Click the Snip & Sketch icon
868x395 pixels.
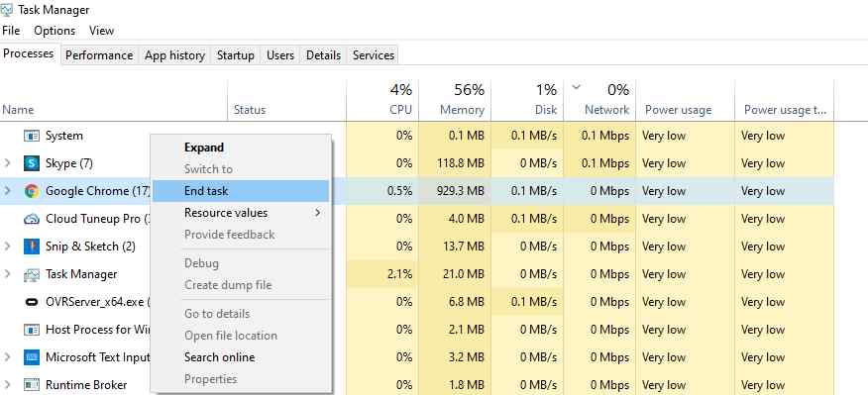coord(32,247)
